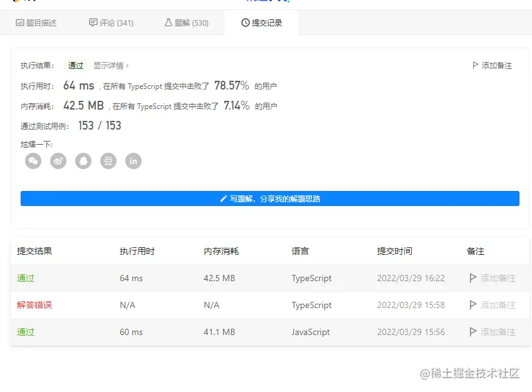
Task: Click flag icon for the 15:58 submission
Action: click(473, 305)
